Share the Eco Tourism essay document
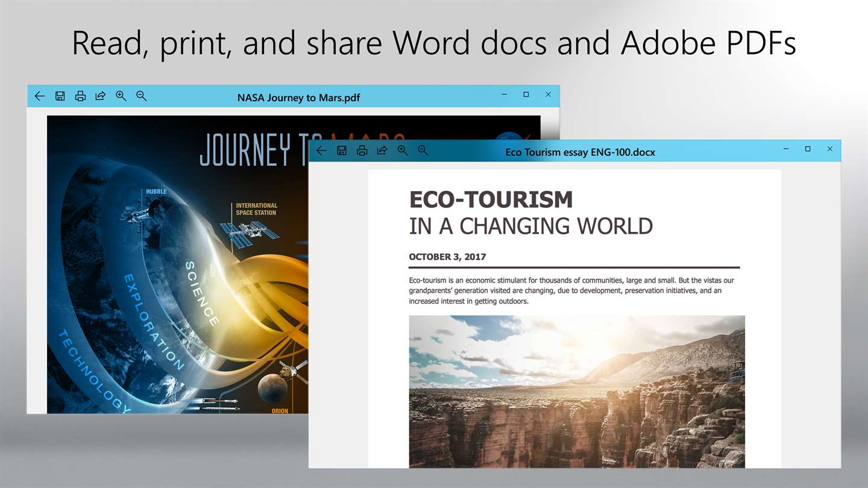The width and height of the screenshot is (868, 488). tap(382, 151)
